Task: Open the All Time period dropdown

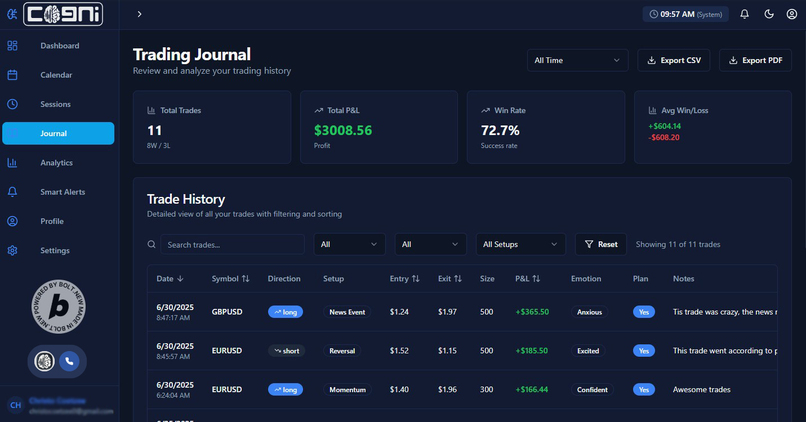Action: point(577,61)
